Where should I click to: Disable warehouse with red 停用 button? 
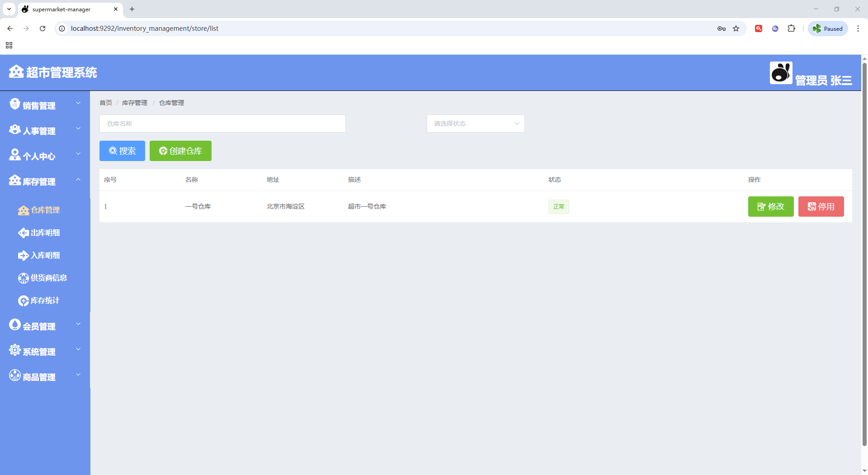pos(821,207)
